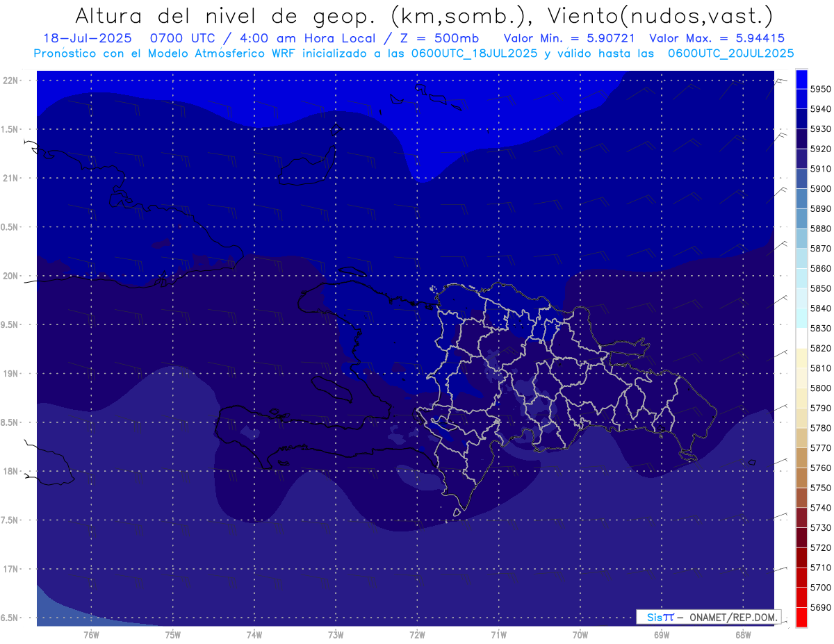Click the '22N' latitude axis label
The height and width of the screenshot is (644, 834).
11,80
